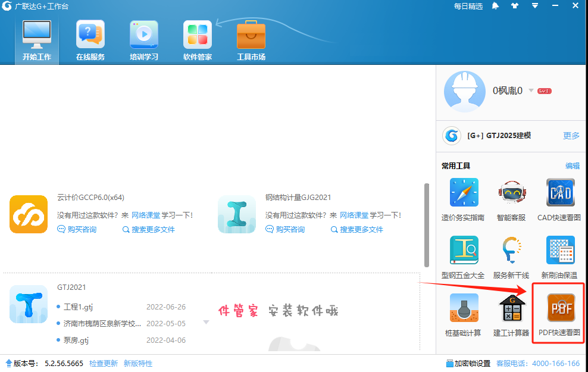The width and height of the screenshot is (588, 372).
Task: Click 编辑 for common tools
Action: click(x=573, y=165)
